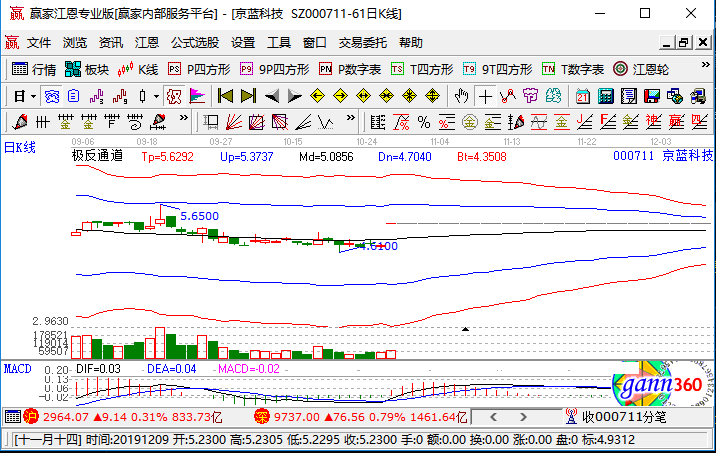
Task: Switch to the K线 candlestick chart
Action: click(138, 69)
